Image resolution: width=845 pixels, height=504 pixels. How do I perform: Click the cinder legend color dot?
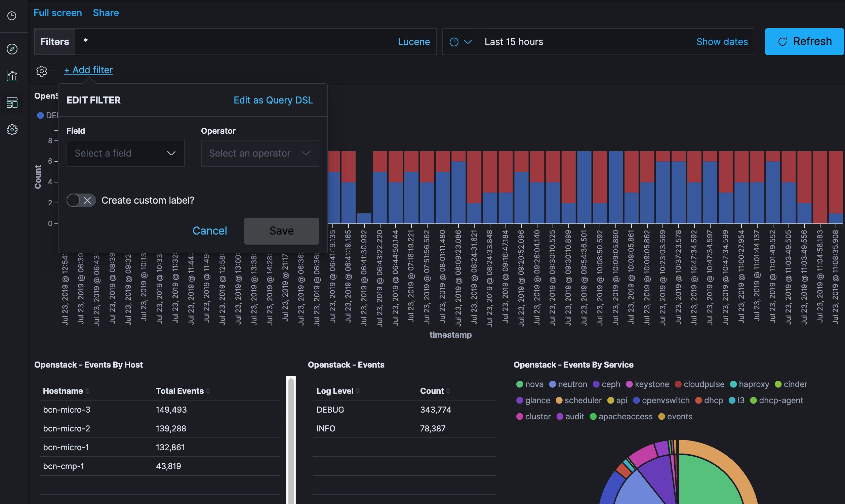[778, 384]
